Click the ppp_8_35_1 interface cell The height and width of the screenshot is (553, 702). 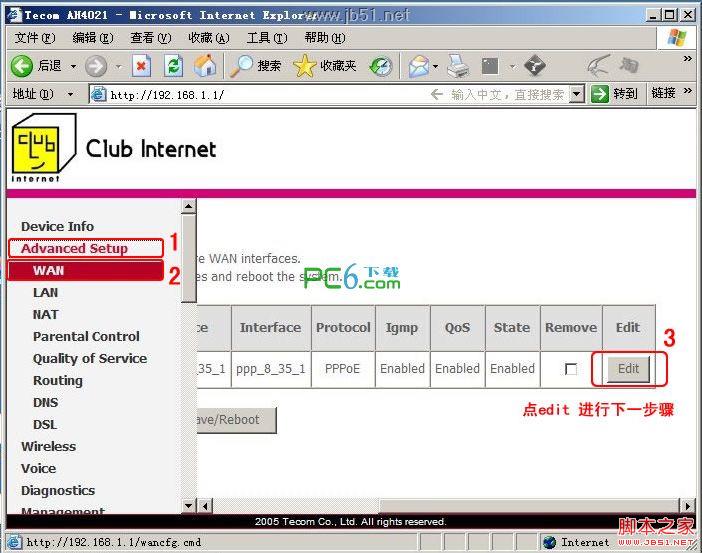click(x=270, y=369)
